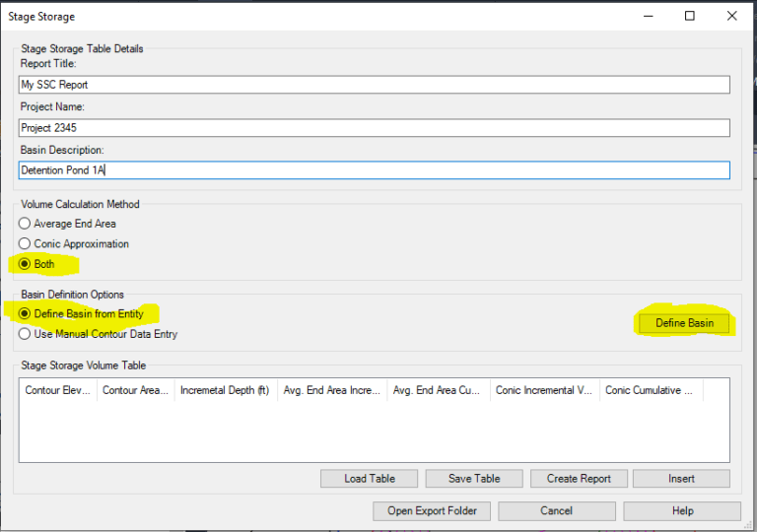Click the Project Name input field
757x532 pixels.
point(374,128)
